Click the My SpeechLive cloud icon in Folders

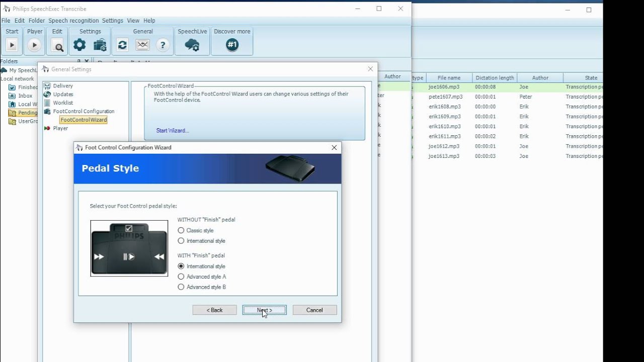tap(4, 70)
